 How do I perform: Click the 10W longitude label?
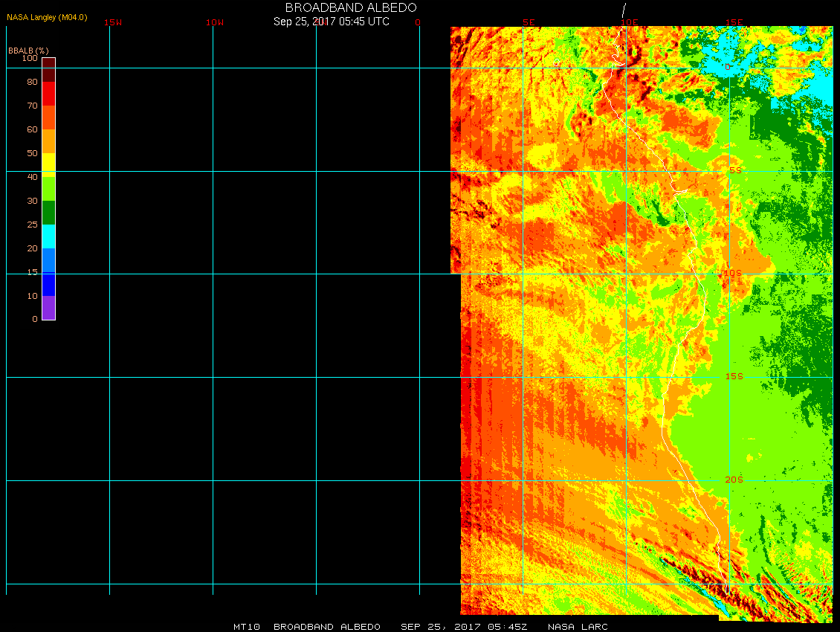215,22
